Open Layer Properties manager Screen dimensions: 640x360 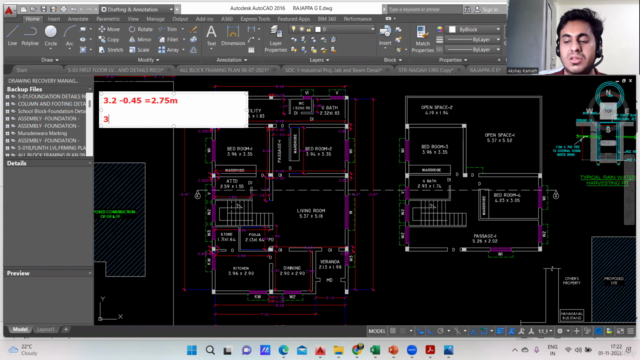[276, 39]
